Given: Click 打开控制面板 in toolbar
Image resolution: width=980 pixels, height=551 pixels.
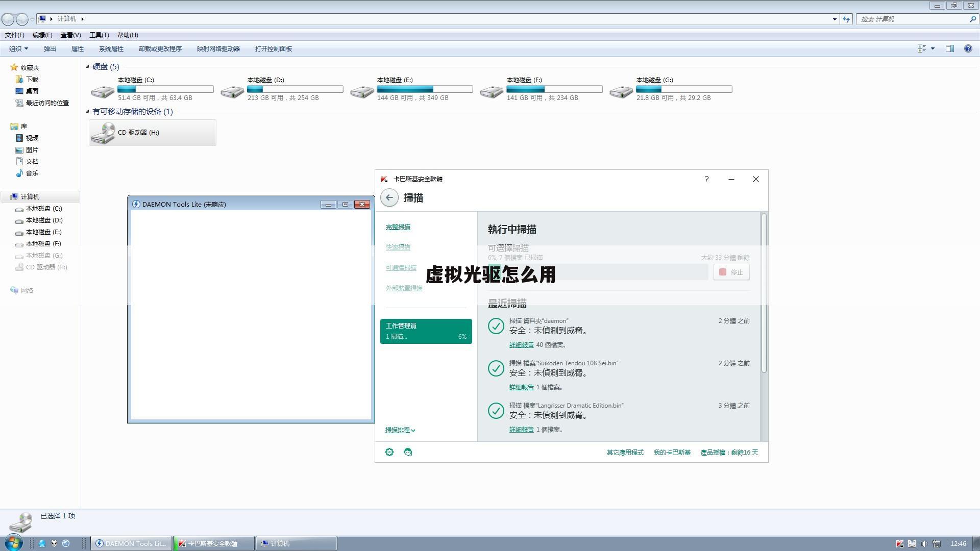Looking at the screenshot, I should [x=274, y=48].
